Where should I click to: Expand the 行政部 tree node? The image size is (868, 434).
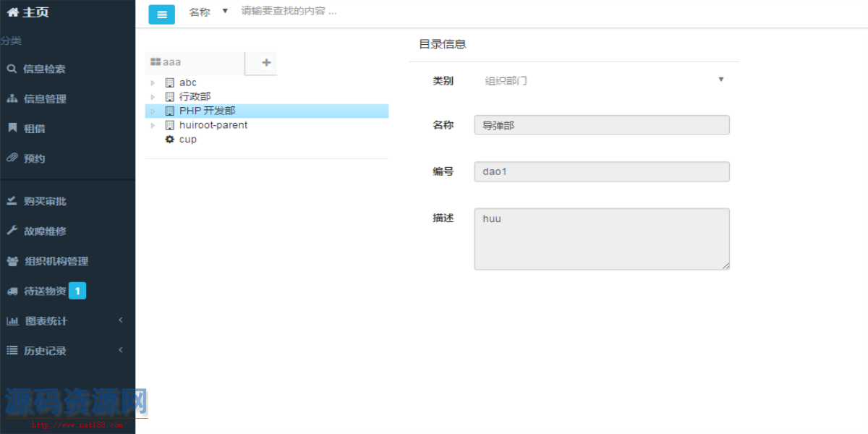click(x=153, y=96)
